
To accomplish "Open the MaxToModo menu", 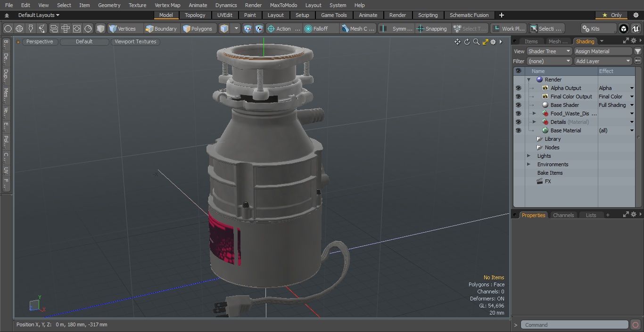I will [283, 5].
